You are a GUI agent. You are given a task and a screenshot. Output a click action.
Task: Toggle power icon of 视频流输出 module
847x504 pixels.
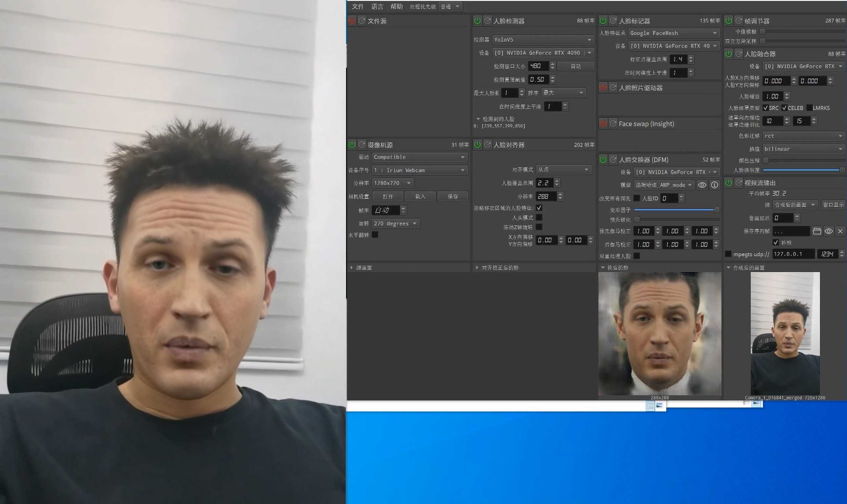point(728,183)
